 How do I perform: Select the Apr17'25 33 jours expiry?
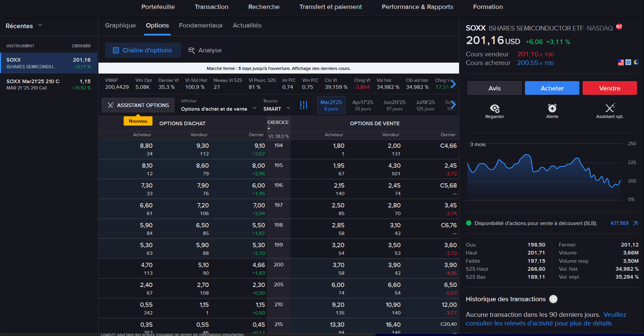coord(363,105)
